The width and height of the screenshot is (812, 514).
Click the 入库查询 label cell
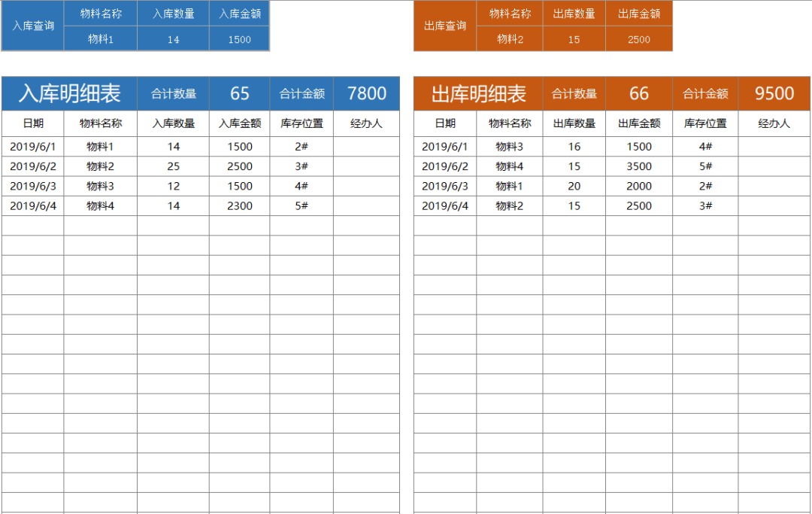(x=32, y=26)
